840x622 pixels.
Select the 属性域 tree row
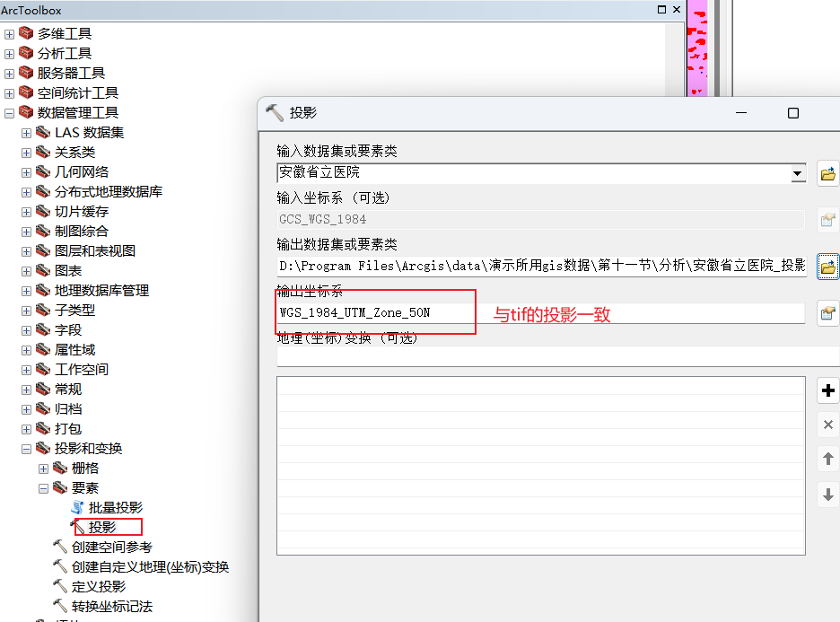[x=74, y=350]
